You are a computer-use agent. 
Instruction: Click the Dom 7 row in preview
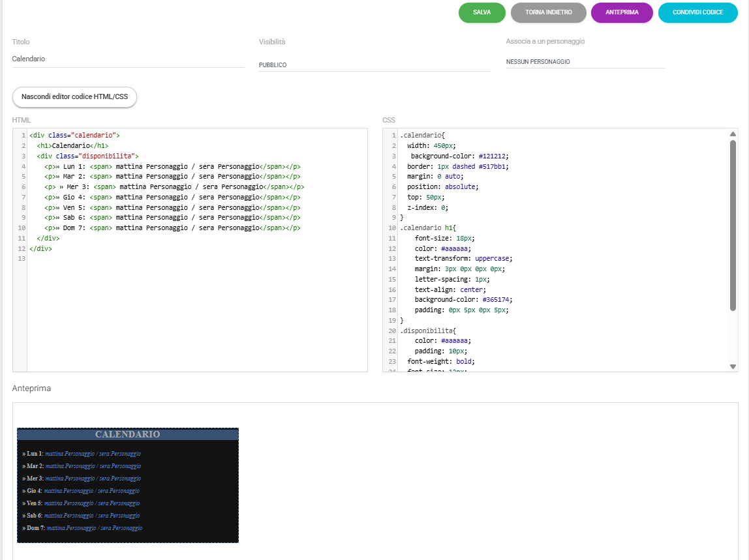click(x=82, y=528)
